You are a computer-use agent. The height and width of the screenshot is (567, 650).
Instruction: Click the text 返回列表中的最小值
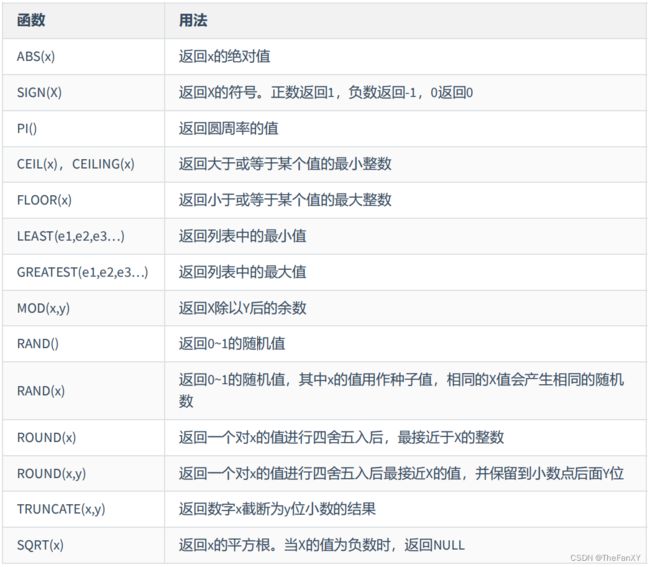243,236
